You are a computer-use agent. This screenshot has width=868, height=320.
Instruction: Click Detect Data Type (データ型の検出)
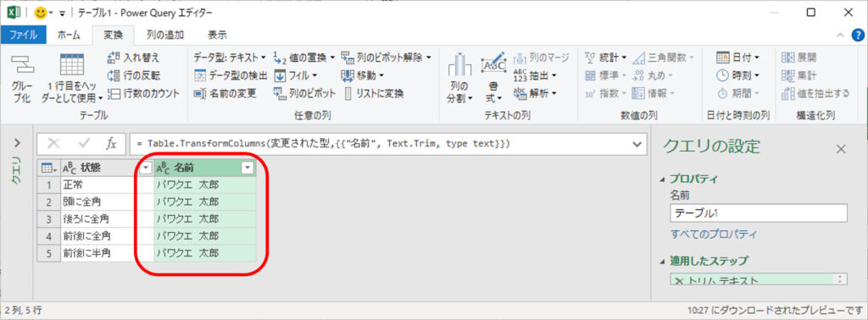(x=231, y=75)
